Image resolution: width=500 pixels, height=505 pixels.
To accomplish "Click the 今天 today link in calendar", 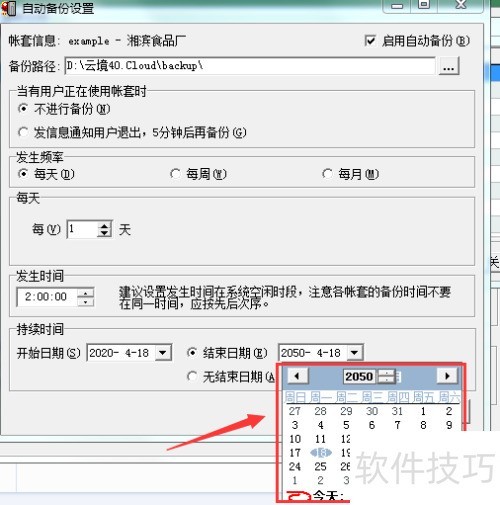I will [328, 496].
